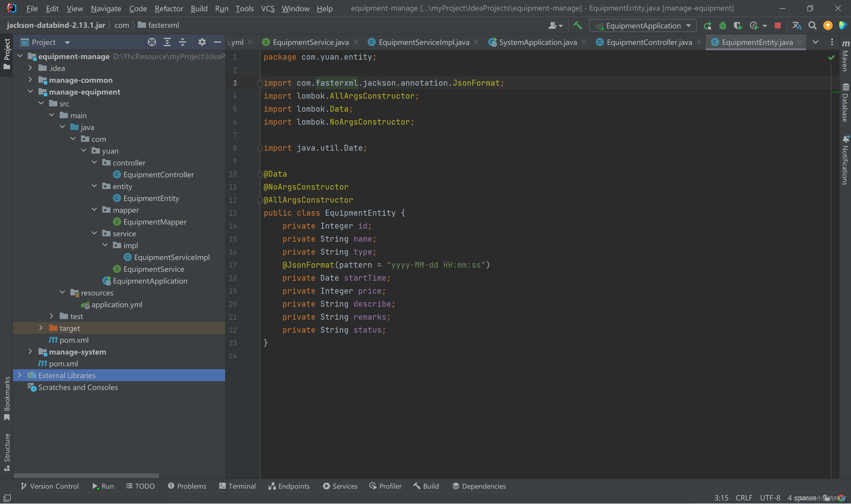Open the Problems tool window
The height and width of the screenshot is (504, 851).
point(187,486)
